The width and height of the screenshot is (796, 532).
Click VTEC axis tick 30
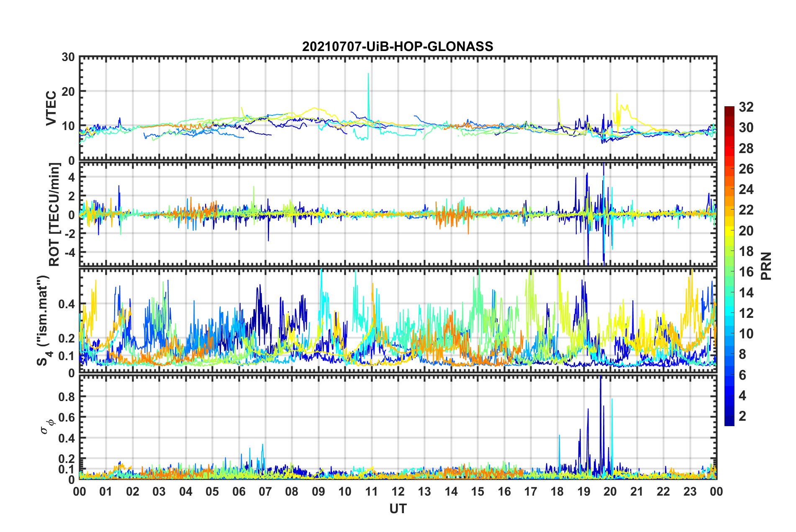point(68,57)
